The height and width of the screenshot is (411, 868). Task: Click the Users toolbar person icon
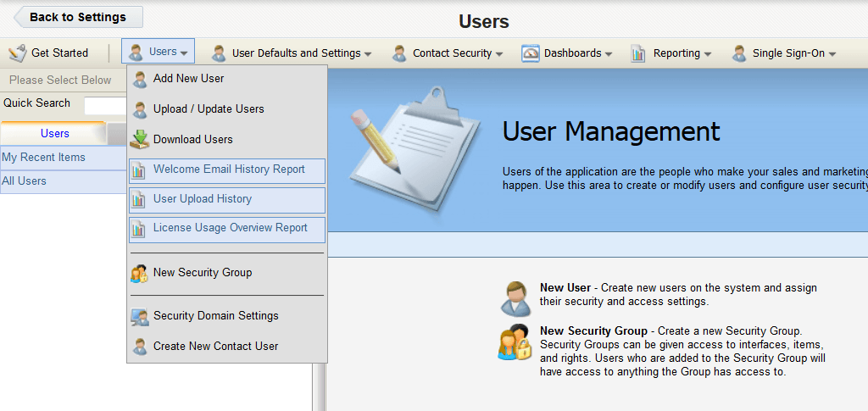pos(136,53)
